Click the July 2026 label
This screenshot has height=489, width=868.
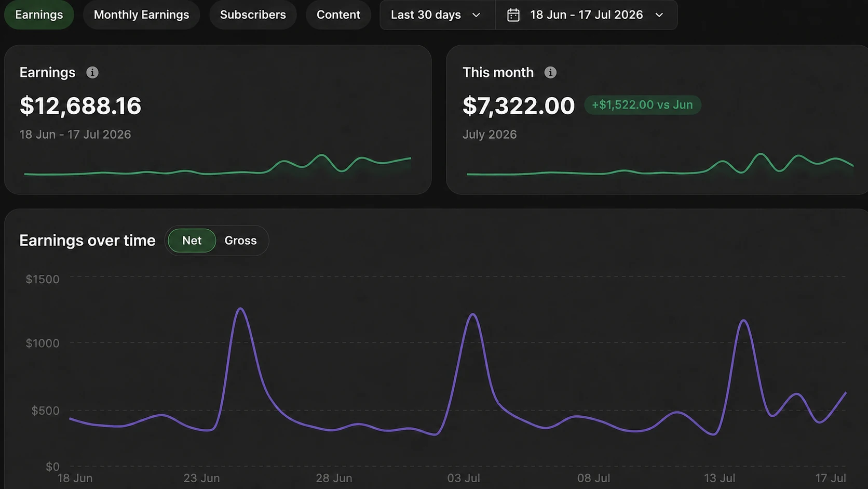point(490,135)
